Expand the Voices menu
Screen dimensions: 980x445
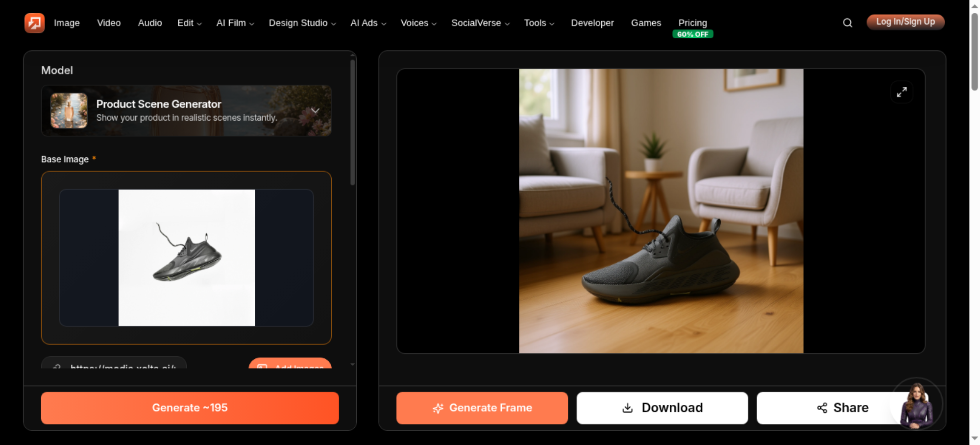point(418,23)
